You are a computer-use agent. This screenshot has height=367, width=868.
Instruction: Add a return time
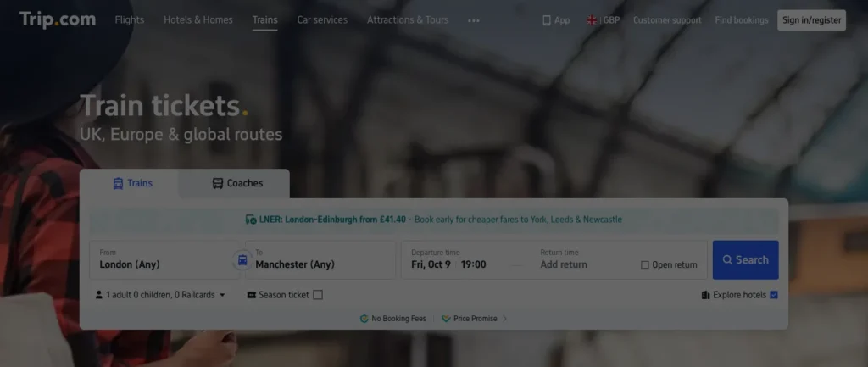tap(564, 264)
